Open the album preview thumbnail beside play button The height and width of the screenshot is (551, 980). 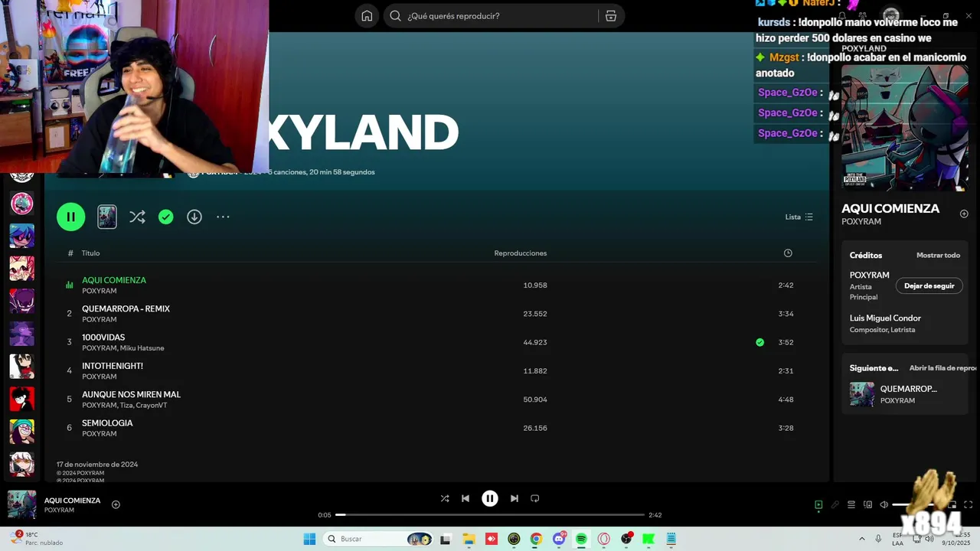click(107, 217)
